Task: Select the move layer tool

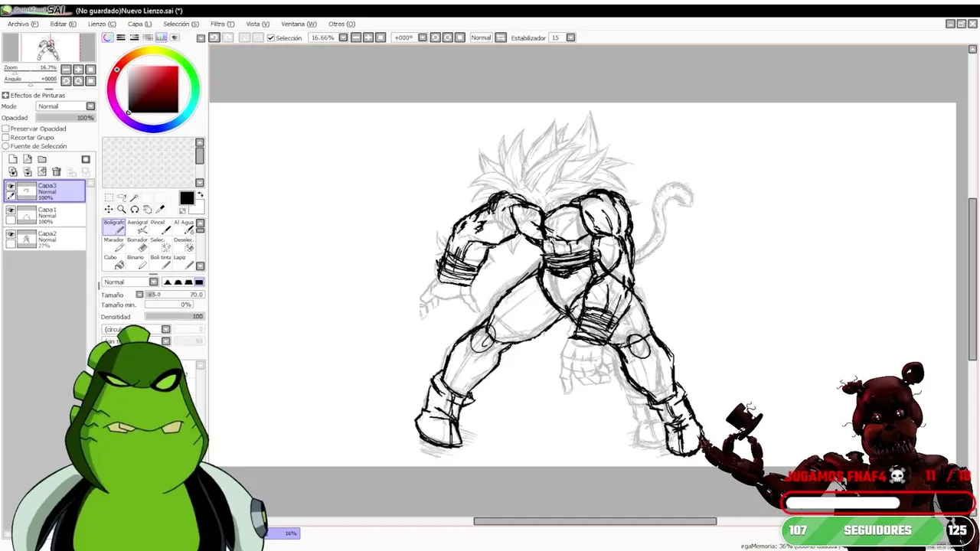Action: tap(109, 210)
